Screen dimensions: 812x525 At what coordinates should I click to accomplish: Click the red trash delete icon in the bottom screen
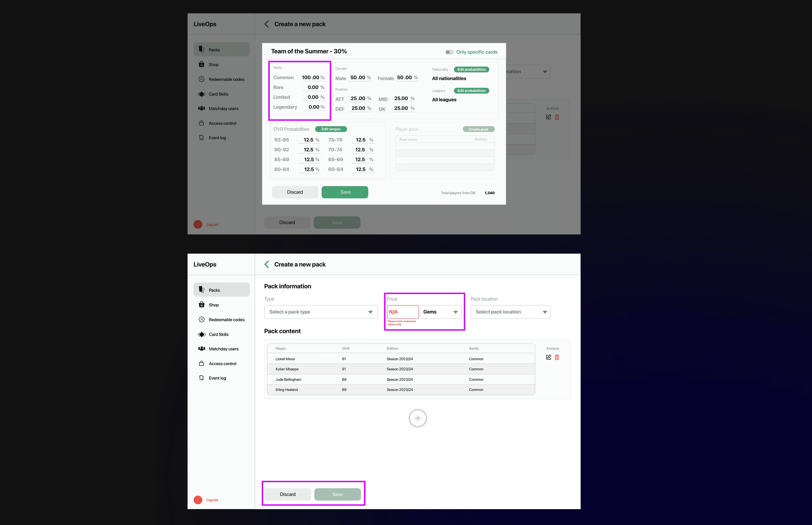(x=557, y=357)
